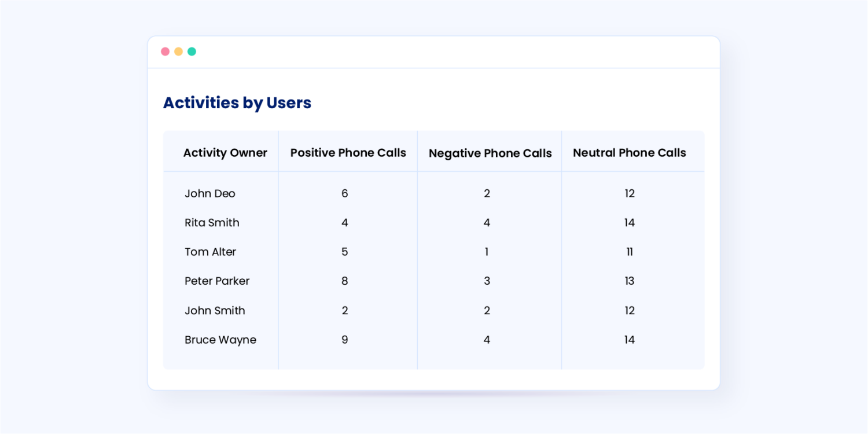Open Peter Parker's activity row
Image resolution: width=868 pixels, height=434 pixels.
pos(217,281)
